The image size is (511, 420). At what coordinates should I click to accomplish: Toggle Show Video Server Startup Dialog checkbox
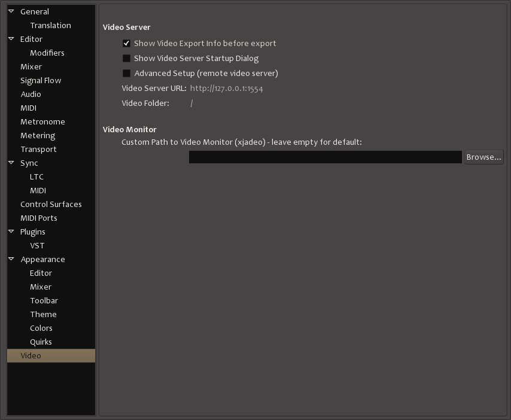tap(126, 59)
